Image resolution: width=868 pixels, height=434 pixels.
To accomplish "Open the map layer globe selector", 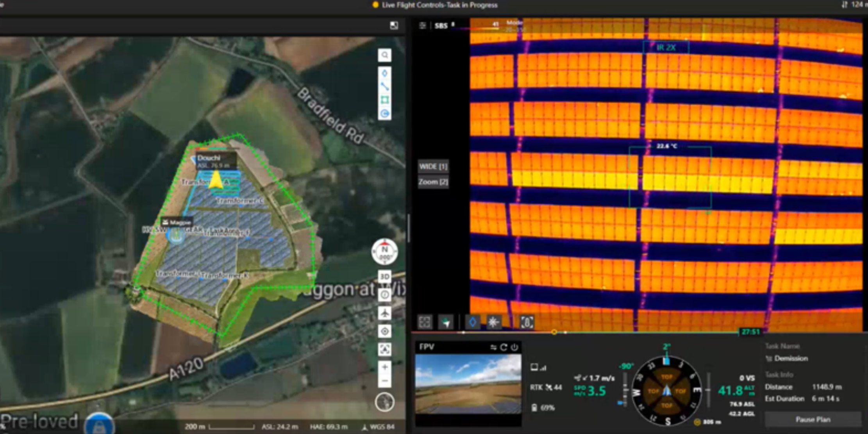I will tap(385, 402).
